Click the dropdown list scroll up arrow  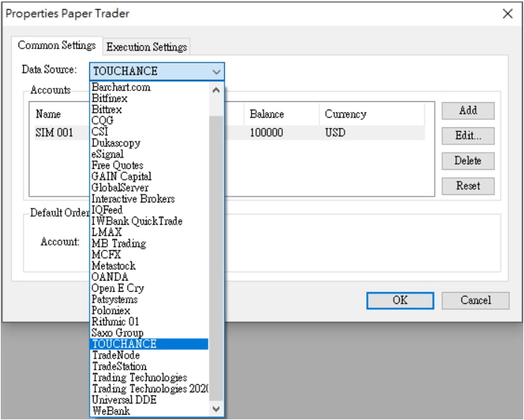[x=216, y=90]
